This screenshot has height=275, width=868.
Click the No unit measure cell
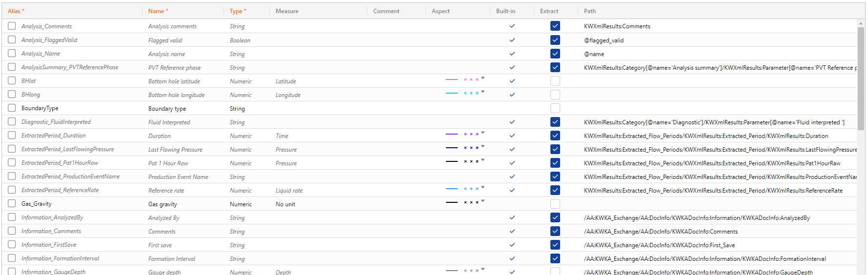click(x=285, y=204)
